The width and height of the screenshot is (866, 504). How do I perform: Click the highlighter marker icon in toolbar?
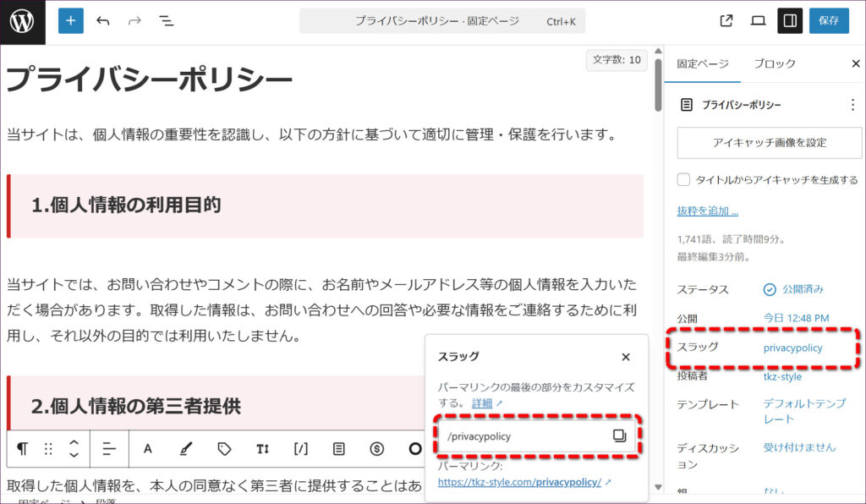(186, 448)
